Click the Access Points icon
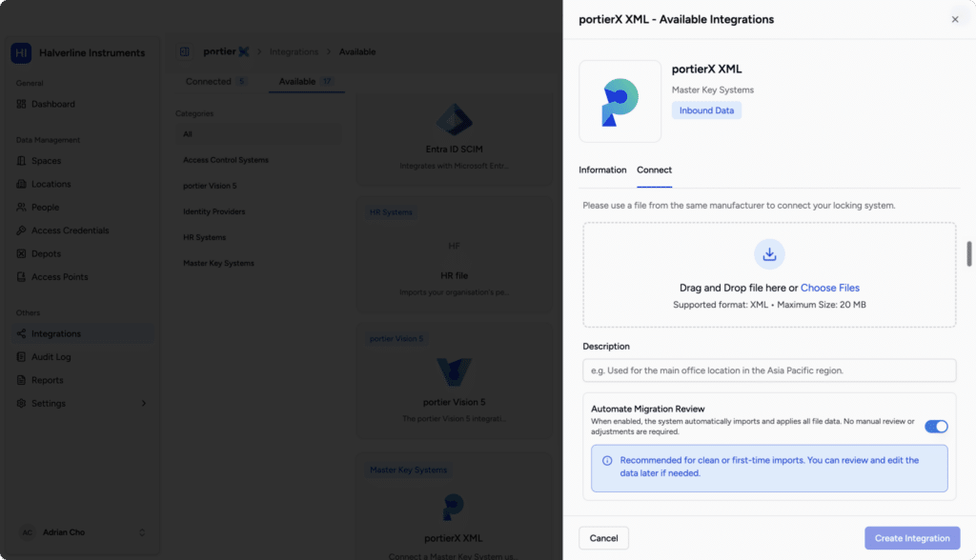 point(21,277)
